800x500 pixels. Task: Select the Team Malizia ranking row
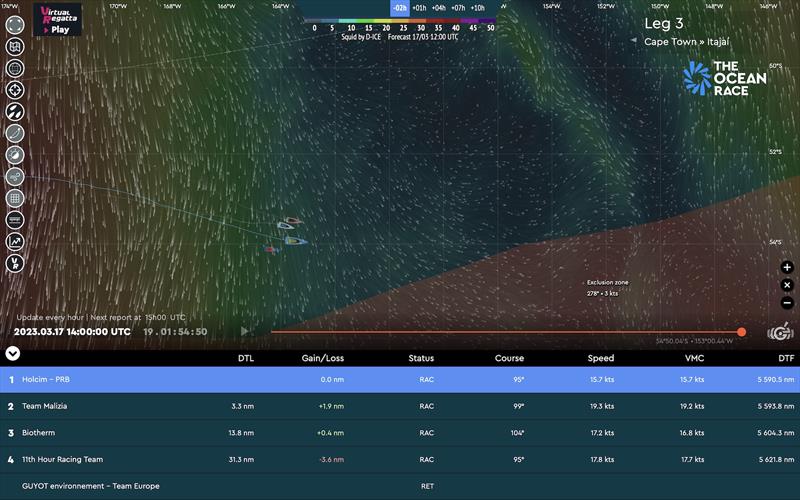pyautogui.click(x=400, y=406)
